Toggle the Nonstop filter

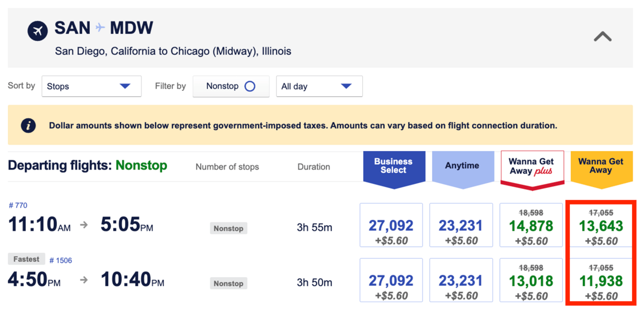pos(231,86)
